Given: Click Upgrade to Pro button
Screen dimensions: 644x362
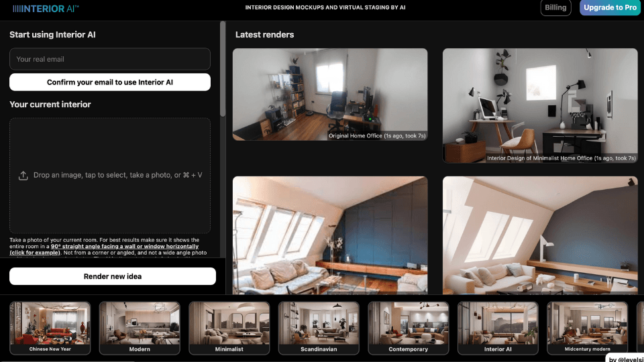Looking at the screenshot, I should pyautogui.click(x=610, y=7).
